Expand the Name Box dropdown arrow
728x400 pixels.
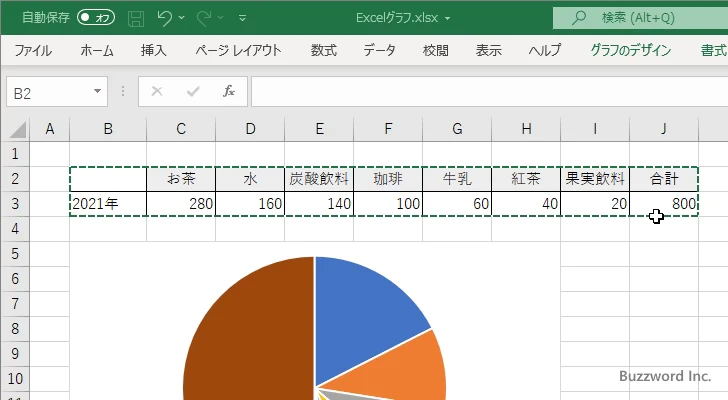pos(98,91)
